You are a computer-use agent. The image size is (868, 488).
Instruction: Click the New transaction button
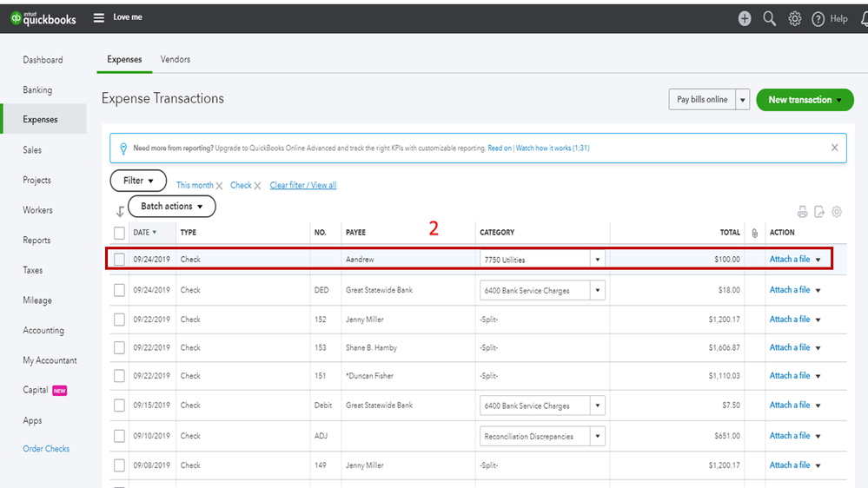tap(805, 100)
